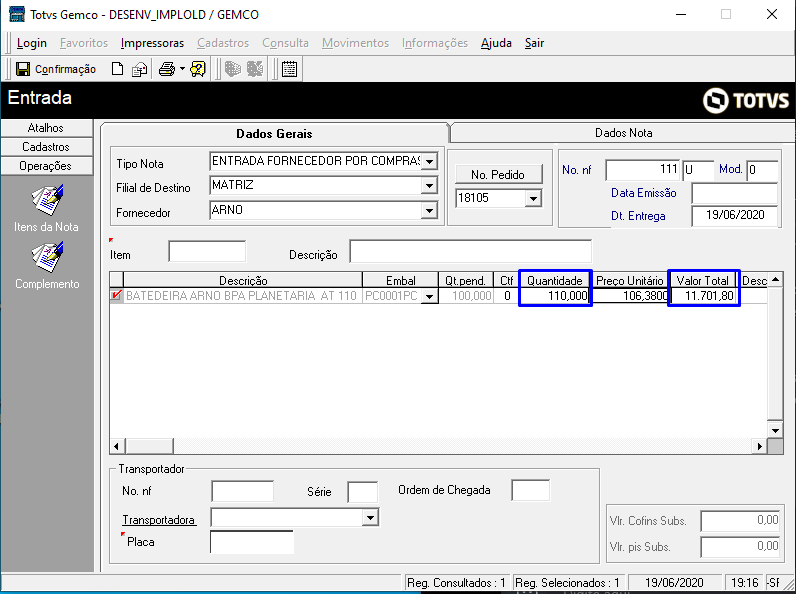
Task: Click the Reg. Consultados status bar entry
Action: tap(456, 583)
